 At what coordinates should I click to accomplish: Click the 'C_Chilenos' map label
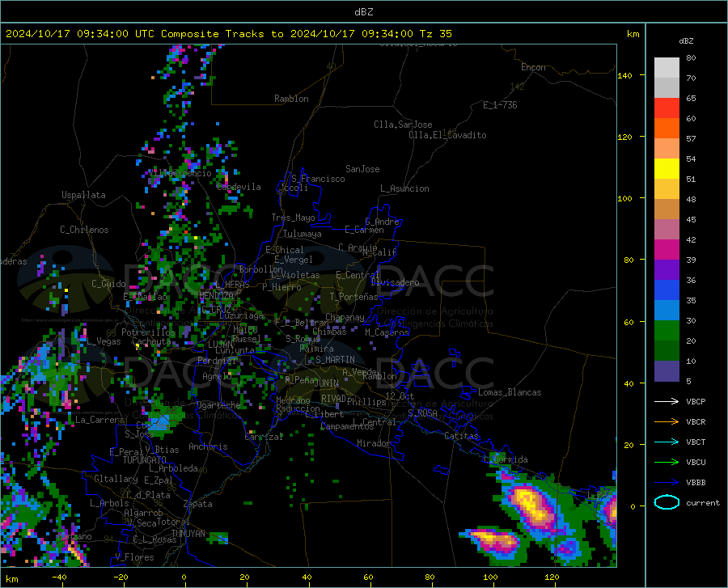coord(84,230)
